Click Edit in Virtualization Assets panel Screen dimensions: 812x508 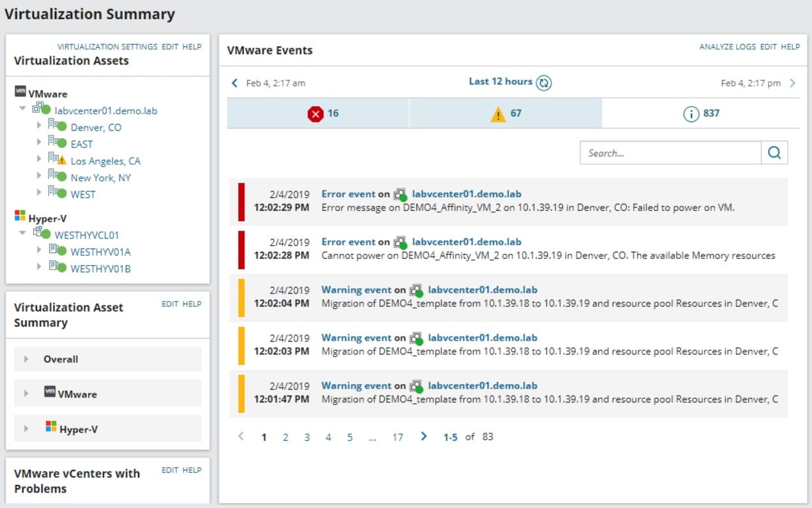click(x=170, y=47)
